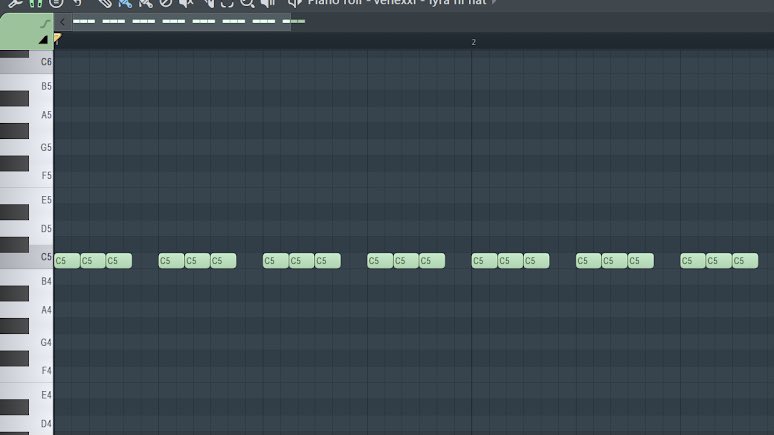Screen dimensions: 774x435
Task: Preview the D5 piano key
Action: [42, 229]
